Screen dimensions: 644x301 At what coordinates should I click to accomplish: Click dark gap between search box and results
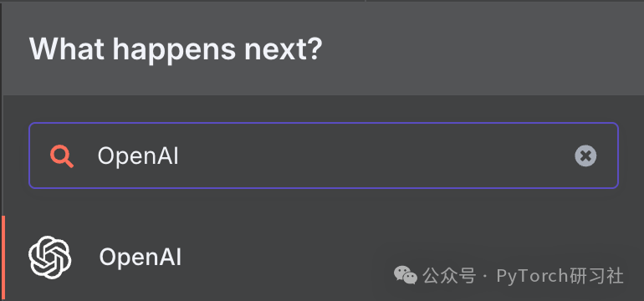323,202
